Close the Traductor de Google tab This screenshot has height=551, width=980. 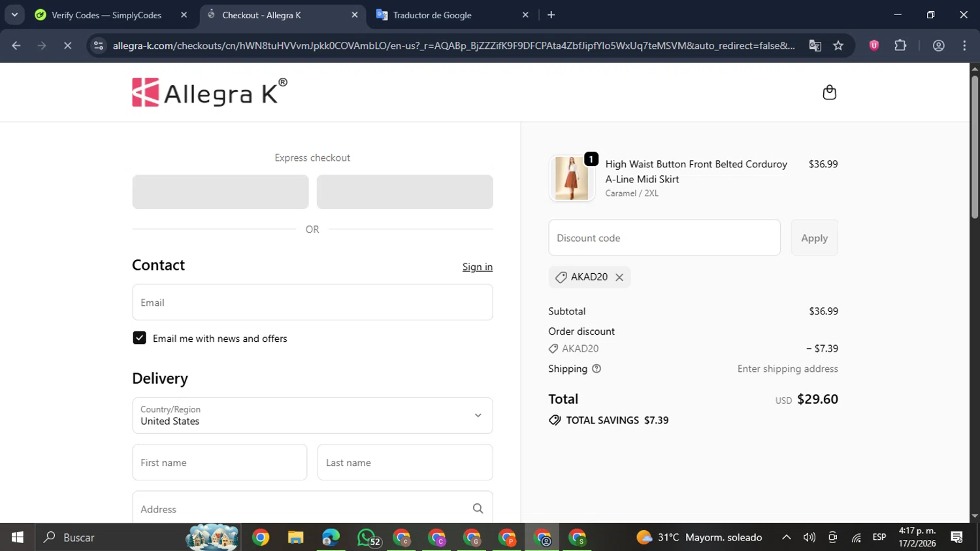pyautogui.click(x=525, y=15)
